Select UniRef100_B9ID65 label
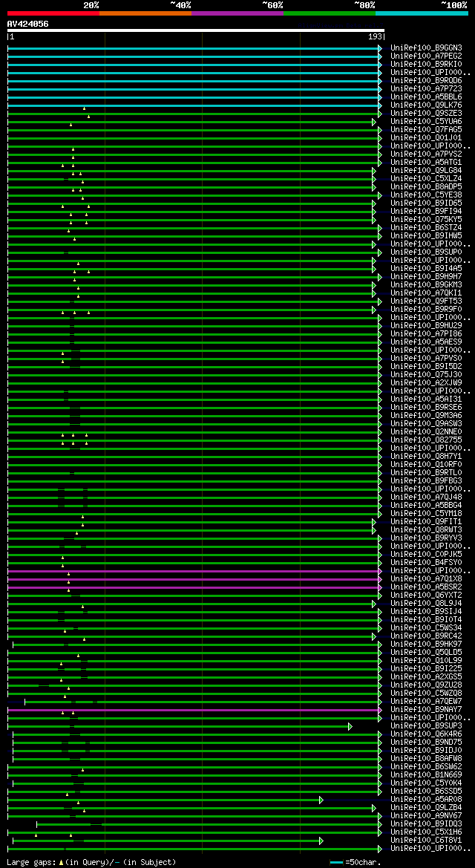 [x=426, y=203]
